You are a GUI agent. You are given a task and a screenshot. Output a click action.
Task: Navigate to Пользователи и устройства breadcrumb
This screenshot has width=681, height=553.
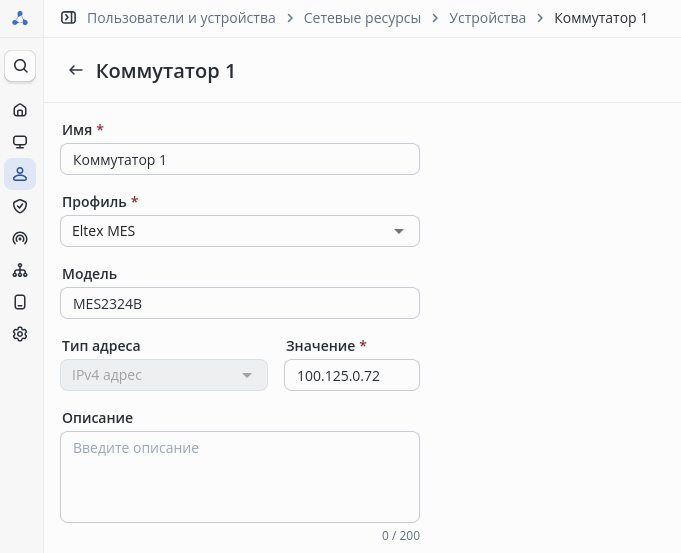181,18
